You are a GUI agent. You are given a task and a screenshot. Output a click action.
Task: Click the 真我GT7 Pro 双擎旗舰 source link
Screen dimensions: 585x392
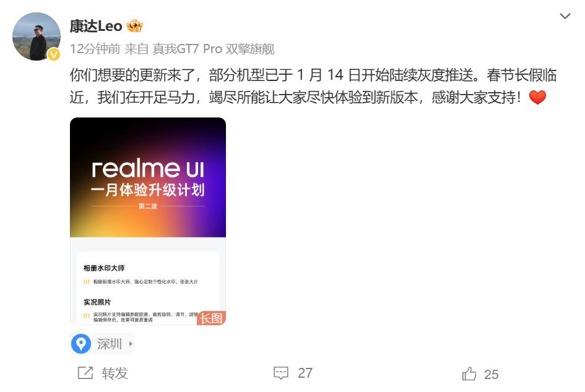tap(214, 49)
